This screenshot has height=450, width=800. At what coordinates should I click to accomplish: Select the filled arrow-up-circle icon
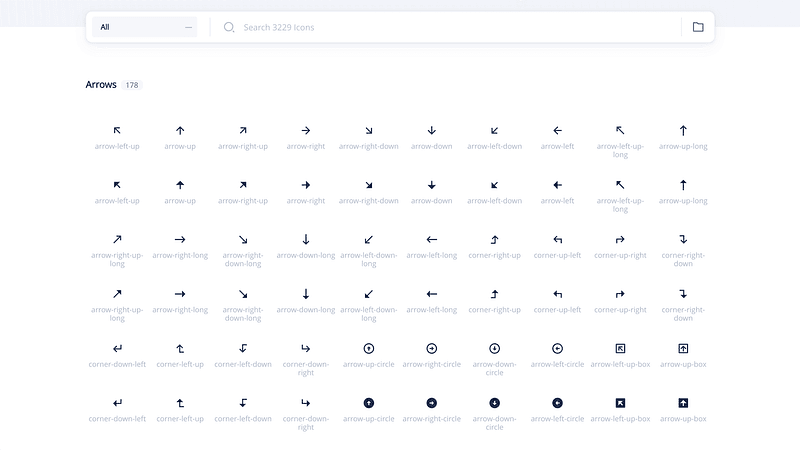click(x=369, y=403)
